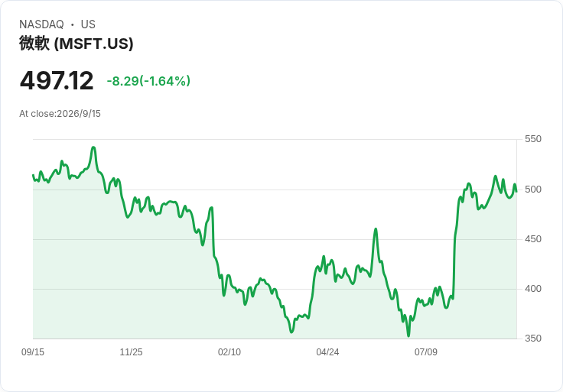Click the 07/09 date axis label

coord(426,352)
